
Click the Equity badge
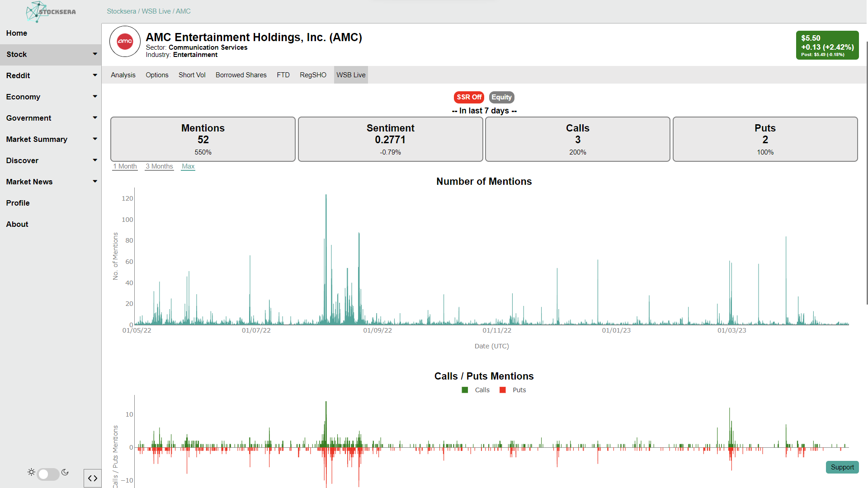[501, 97]
